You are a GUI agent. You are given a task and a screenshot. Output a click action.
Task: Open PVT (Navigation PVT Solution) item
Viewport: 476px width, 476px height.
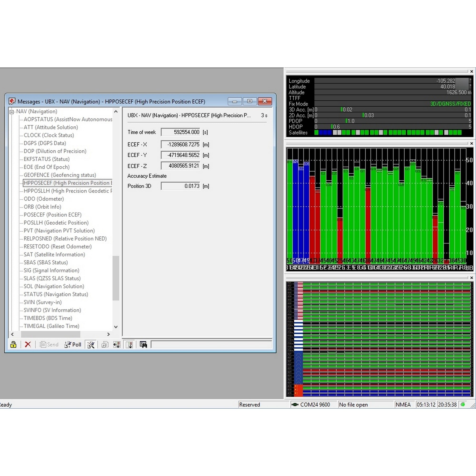[x=59, y=231]
